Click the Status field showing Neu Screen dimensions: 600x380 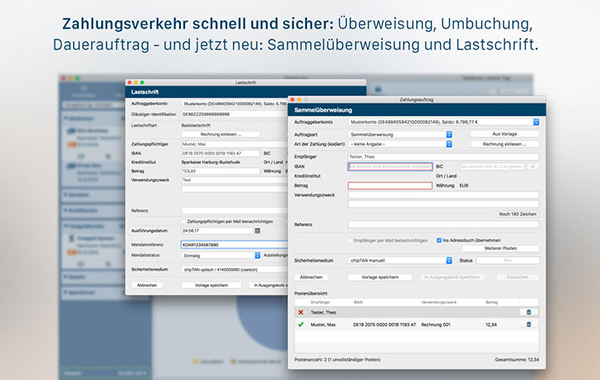[508, 261]
